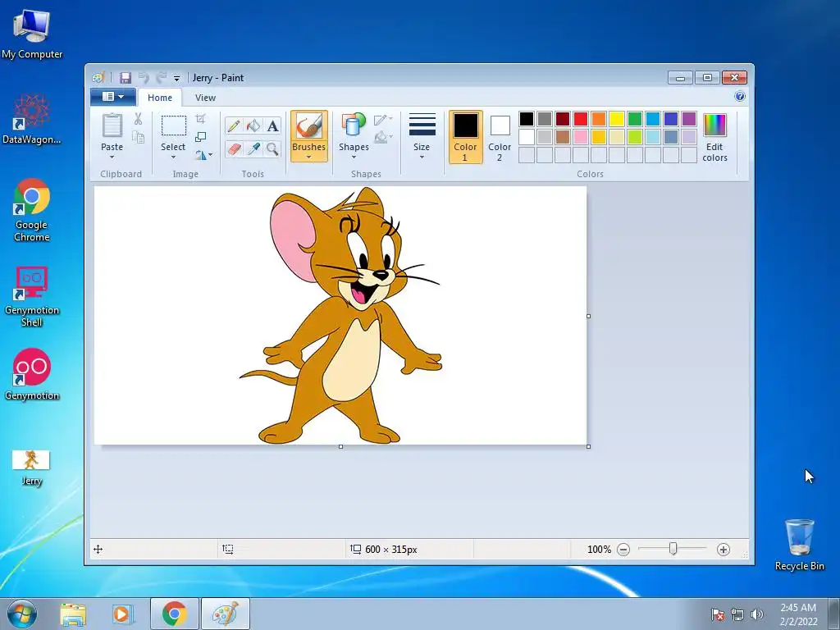Click the Save icon in title bar
Image resolution: width=840 pixels, height=630 pixels.
pos(126,78)
